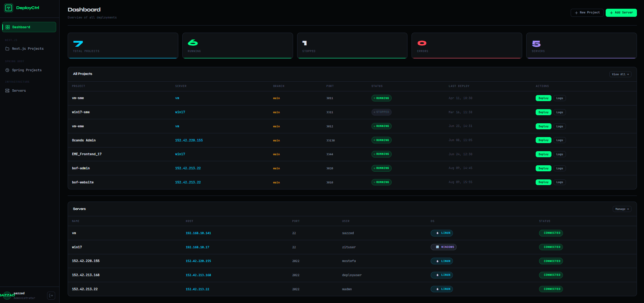Click the Dashboard grid icon in sidebar
This screenshot has width=644, height=303.
pyautogui.click(x=8, y=27)
